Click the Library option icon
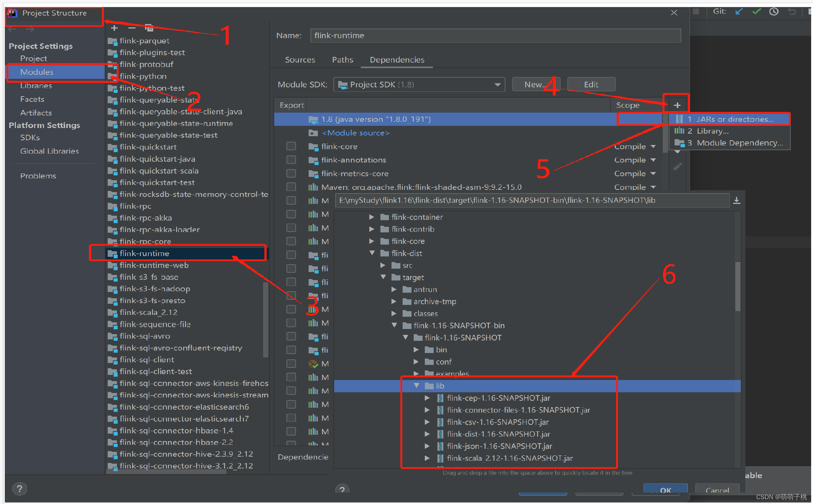813x504 pixels. pos(679,131)
